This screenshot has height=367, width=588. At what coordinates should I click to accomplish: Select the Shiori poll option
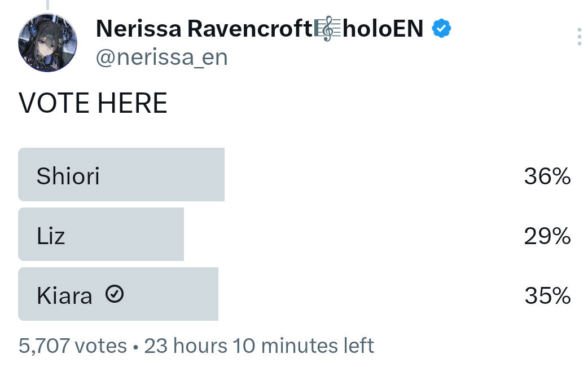(295, 175)
